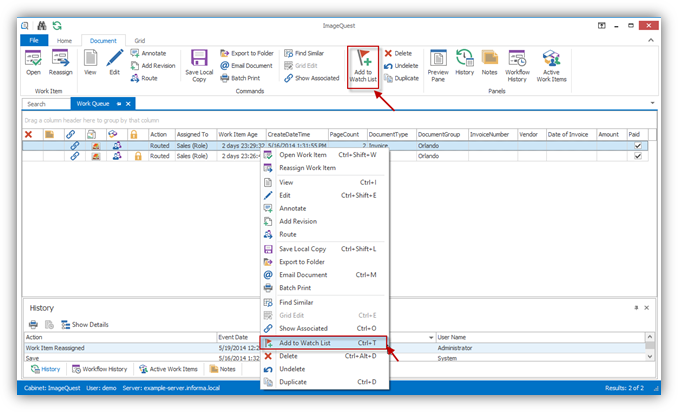678x412 pixels.
Task: Switch to the Notes bottom tab
Action: coord(223,369)
